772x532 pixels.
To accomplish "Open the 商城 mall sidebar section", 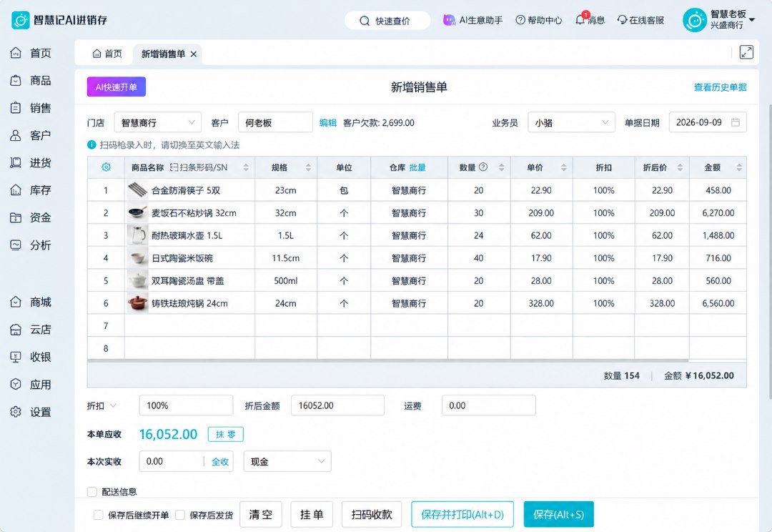I will [31, 302].
